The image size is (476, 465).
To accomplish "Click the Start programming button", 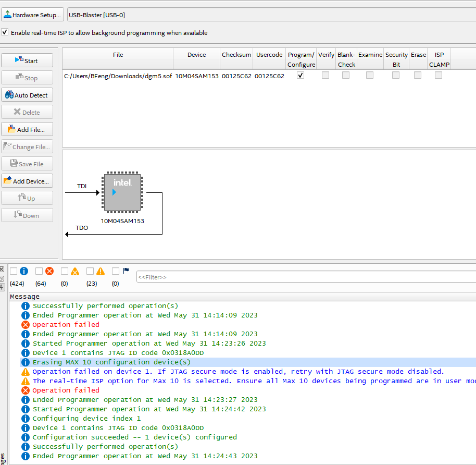I will (x=27, y=60).
